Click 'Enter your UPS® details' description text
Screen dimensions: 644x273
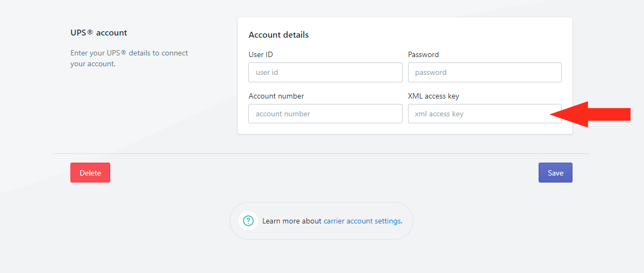click(129, 58)
